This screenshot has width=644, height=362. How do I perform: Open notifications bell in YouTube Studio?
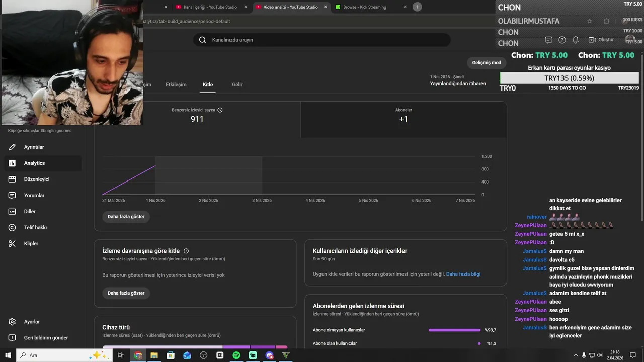[x=576, y=40]
